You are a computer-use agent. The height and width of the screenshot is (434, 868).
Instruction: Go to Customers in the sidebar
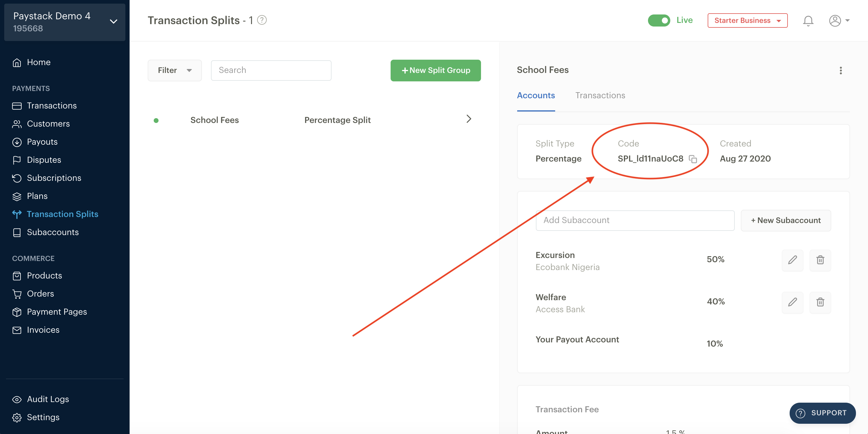tap(41, 124)
